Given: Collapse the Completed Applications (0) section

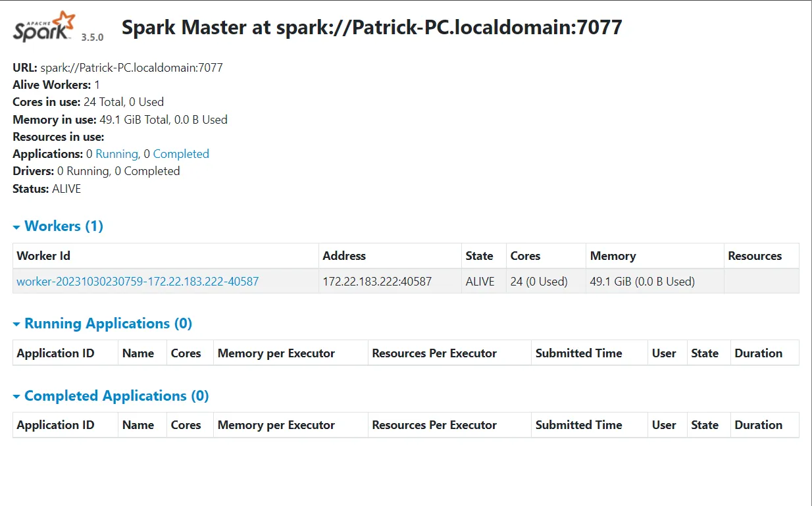Looking at the screenshot, I should [x=111, y=396].
